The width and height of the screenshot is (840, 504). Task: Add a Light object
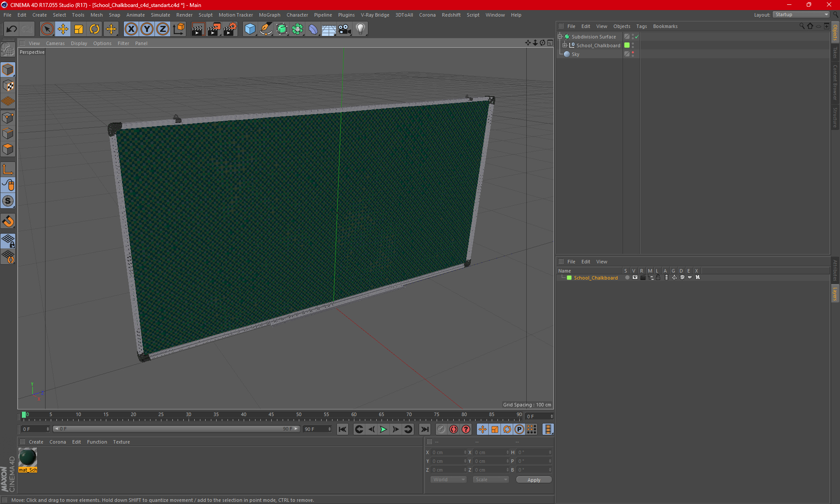point(360,29)
